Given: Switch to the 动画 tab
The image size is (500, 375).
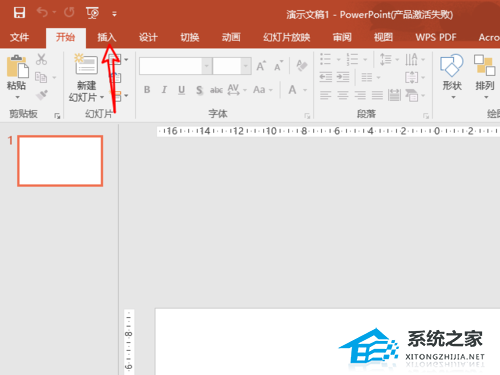Looking at the screenshot, I should [231, 37].
